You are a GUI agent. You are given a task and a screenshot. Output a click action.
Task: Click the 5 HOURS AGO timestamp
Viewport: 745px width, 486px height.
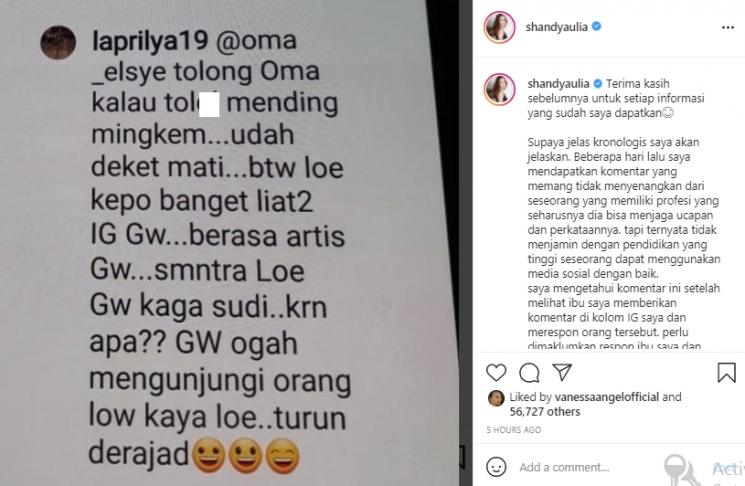[x=514, y=430]
